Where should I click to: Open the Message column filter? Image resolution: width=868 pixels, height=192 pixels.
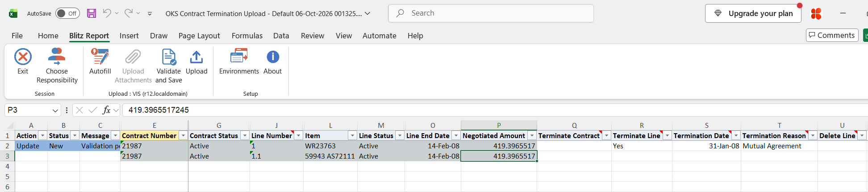point(115,135)
